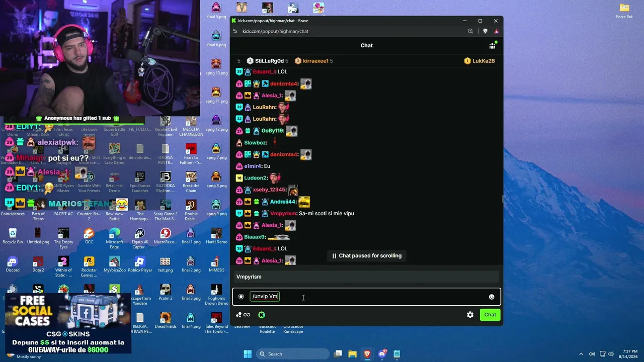Click username Andreii44 in chat

click(283, 202)
